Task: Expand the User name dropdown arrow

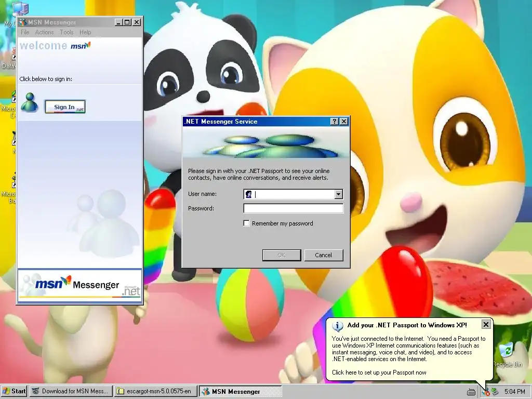Action: coord(338,194)
